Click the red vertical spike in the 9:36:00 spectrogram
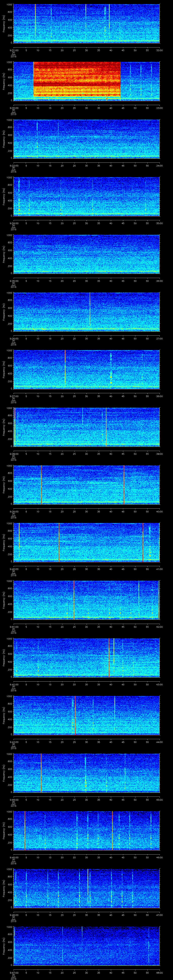The height and width of the screenshot is (980, 173). point(90,309)
